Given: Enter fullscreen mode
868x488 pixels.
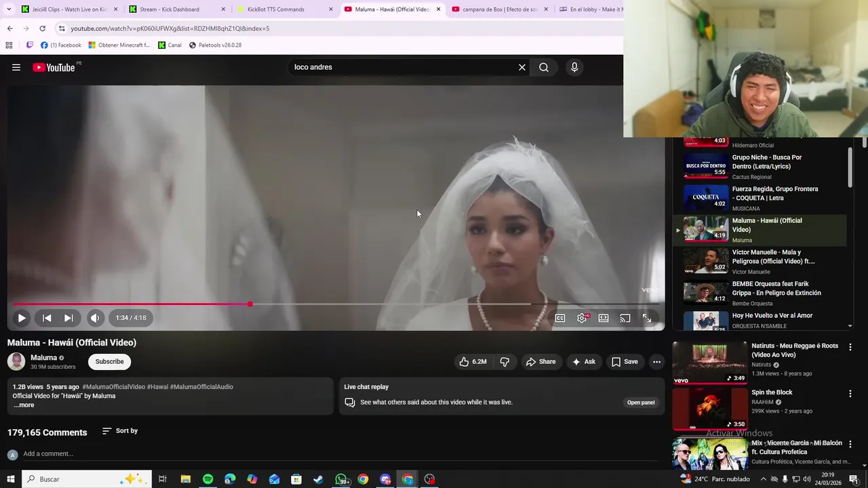Looking at the screenshot, I should pyautogui.click(x=647, y=318).
